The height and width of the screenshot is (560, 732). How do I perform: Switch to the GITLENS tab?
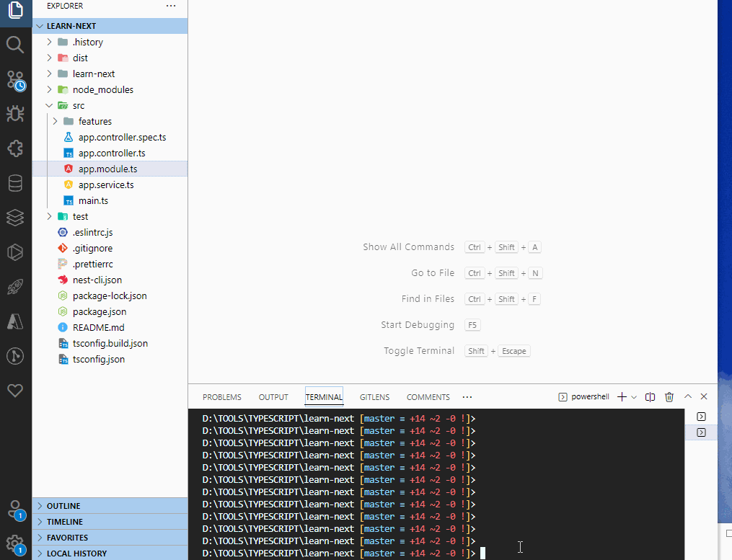(374, 397)
